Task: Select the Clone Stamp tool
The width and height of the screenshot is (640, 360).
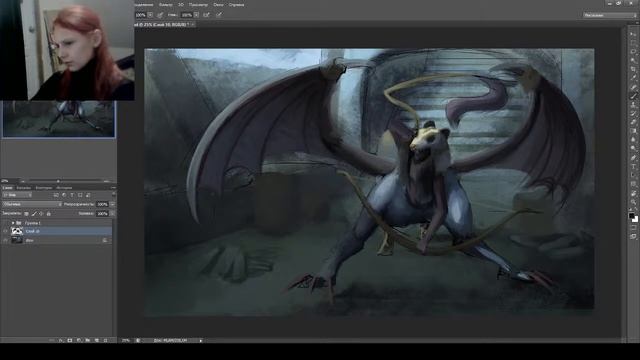Action: coord(633,105)
